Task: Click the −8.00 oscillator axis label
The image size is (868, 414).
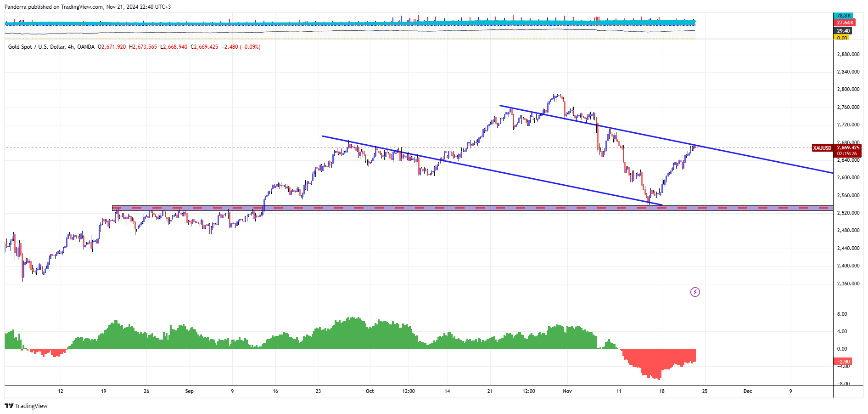Action: (x=843, y=383)
